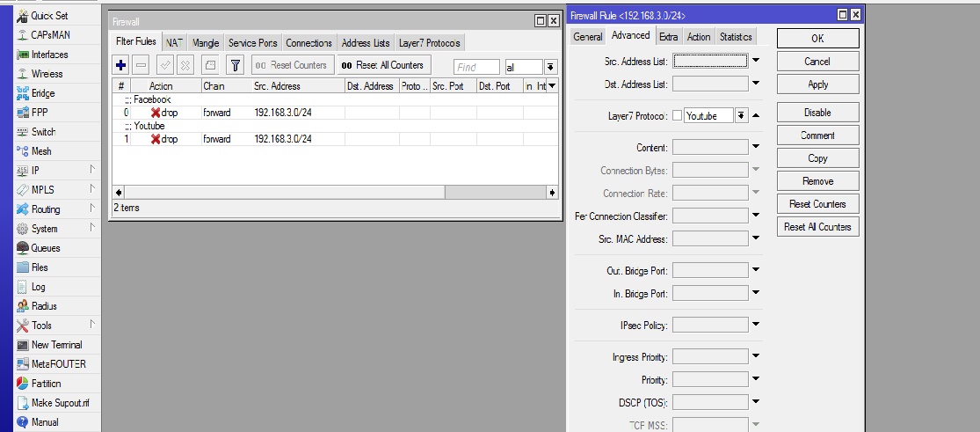Click the blue plus add rule icon
980x432 pixels.
(x=121, y=65)
